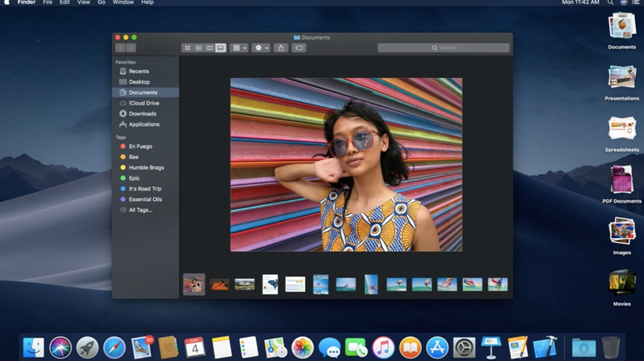644x361 pixels.
Task: Open the Go menu
Action: pyautogui.click(x=101, y=2)
